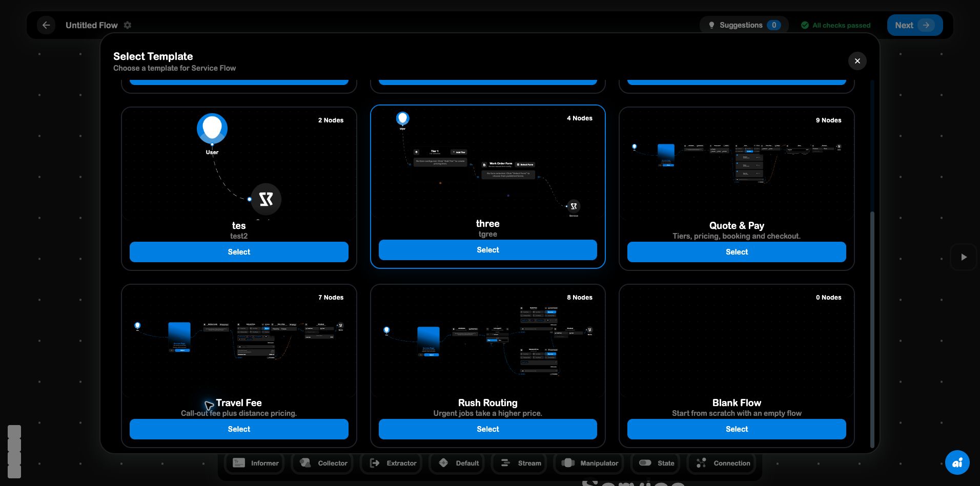Select the Quote & Pay template

737,252
